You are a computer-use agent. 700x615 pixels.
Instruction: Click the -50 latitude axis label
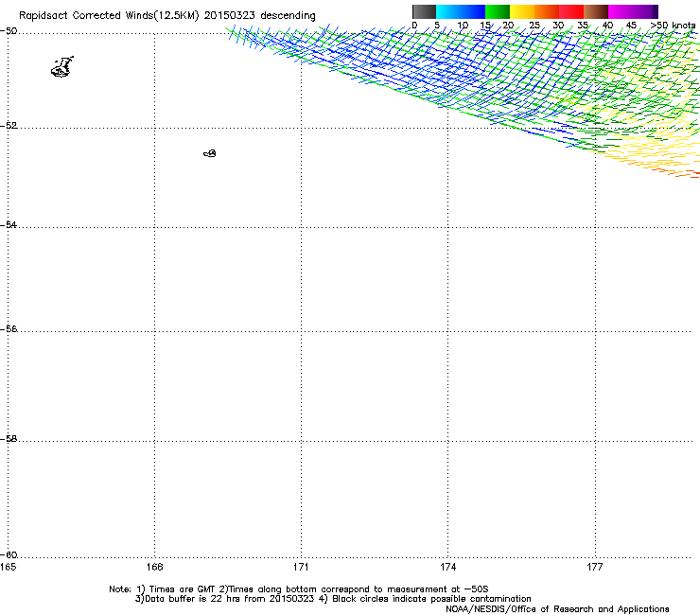click(9, 31)
